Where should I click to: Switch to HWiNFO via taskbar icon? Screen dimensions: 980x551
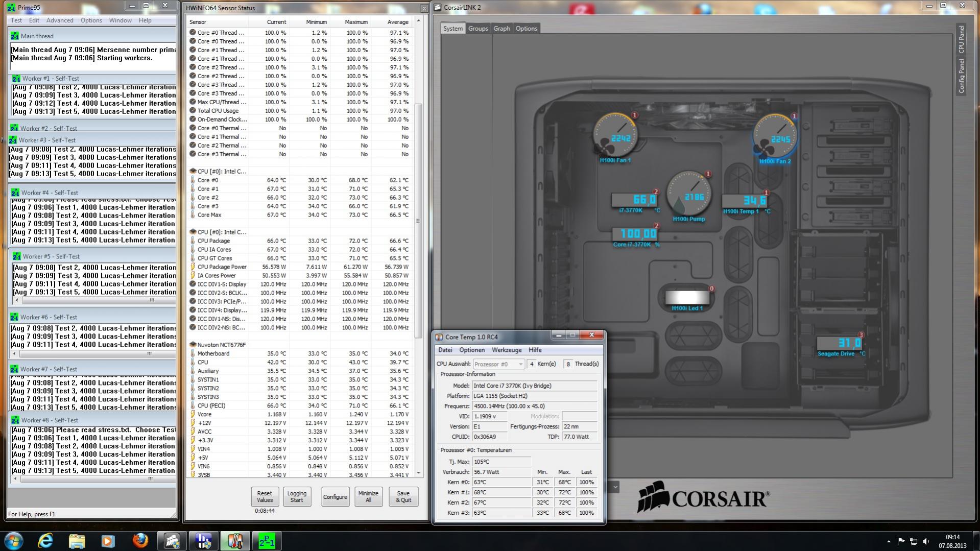point(204,541)
